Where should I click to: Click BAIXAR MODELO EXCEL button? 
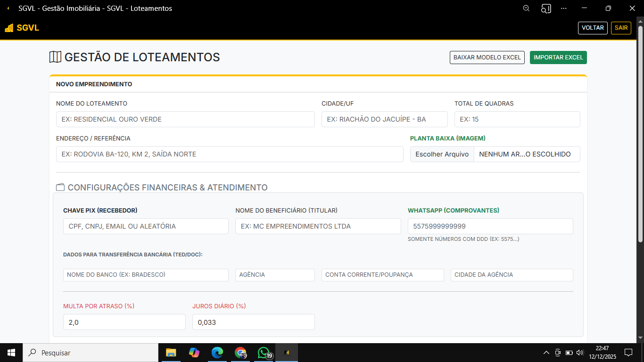(x=487, y=58)
